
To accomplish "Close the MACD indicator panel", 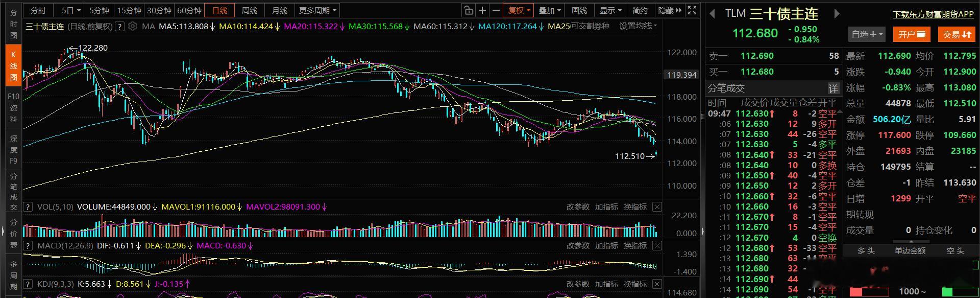I will click(657, 246).
